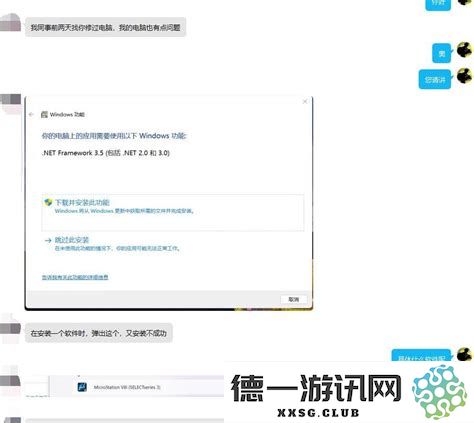Click the blurred avatar beside installation message
This screenshot has height=423, width=474.
click(x=11, y=328)
